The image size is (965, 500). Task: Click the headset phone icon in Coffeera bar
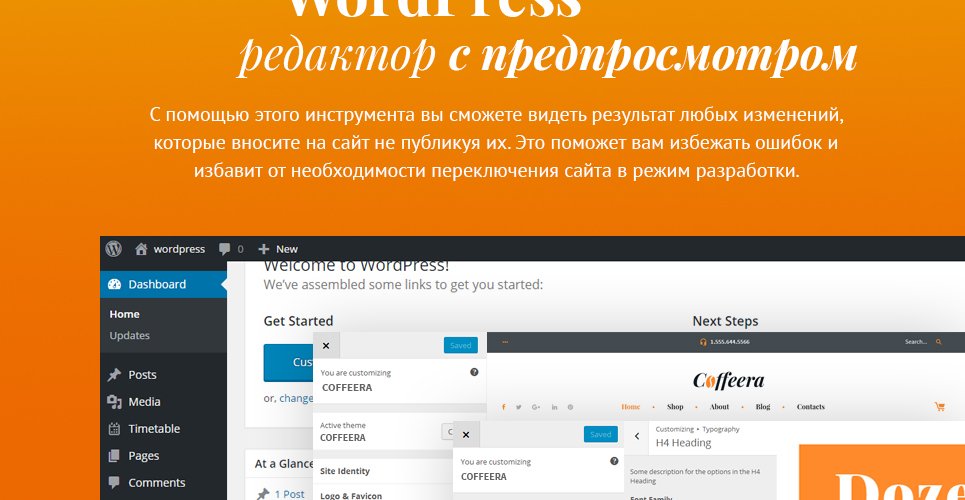[703, 342]
